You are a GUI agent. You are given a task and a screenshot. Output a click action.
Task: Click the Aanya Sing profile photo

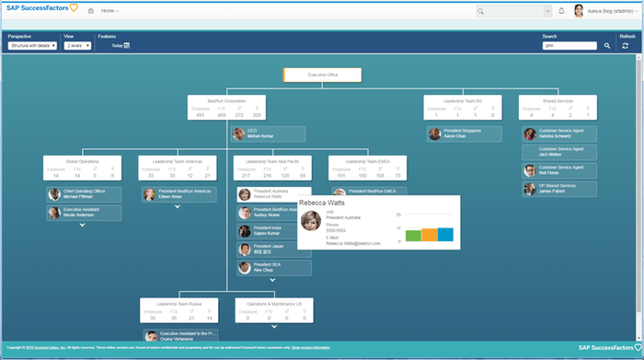[579, 11]
